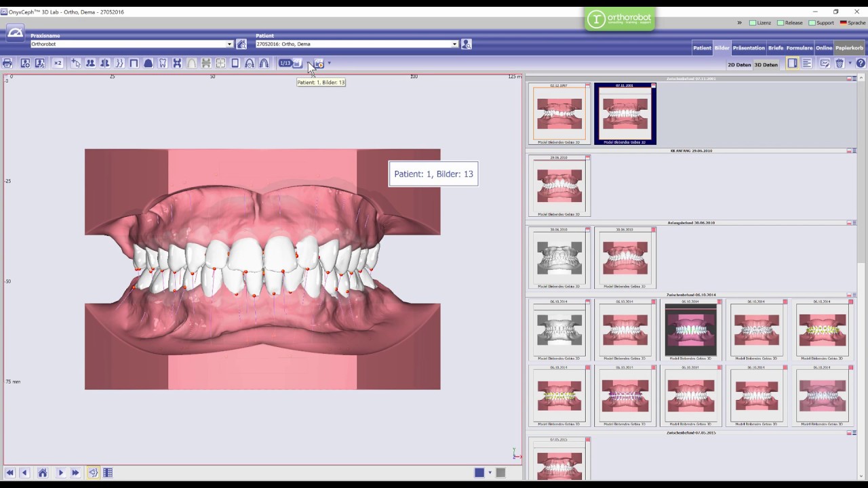Select the add-pointer cursor tool
The image size is (868, 488).
75,63
